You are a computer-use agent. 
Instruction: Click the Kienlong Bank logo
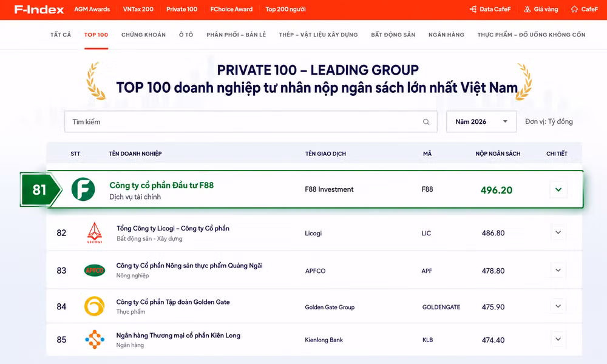(95, 340)
